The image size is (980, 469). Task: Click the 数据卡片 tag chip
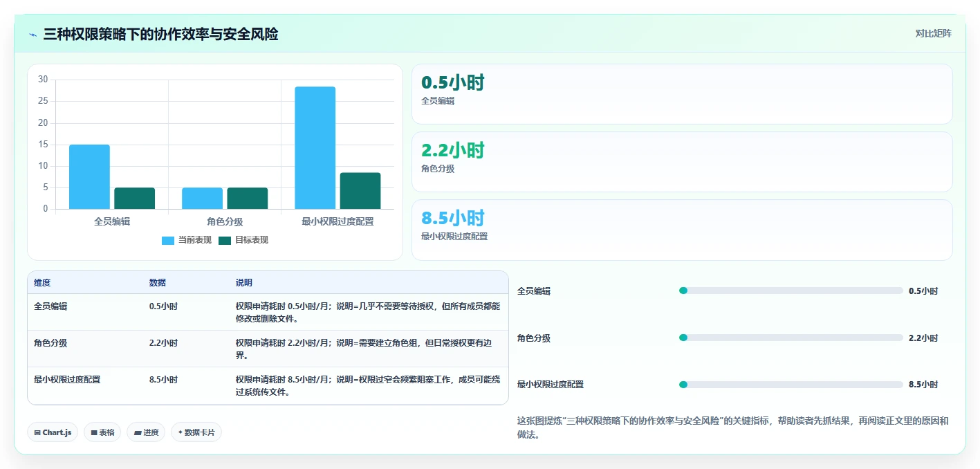click(x=196, y=432)
